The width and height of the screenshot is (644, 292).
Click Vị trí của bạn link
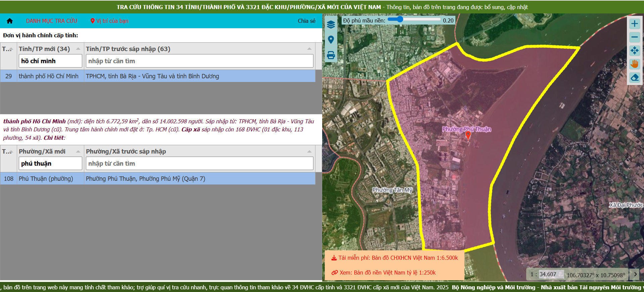point(109,21)
